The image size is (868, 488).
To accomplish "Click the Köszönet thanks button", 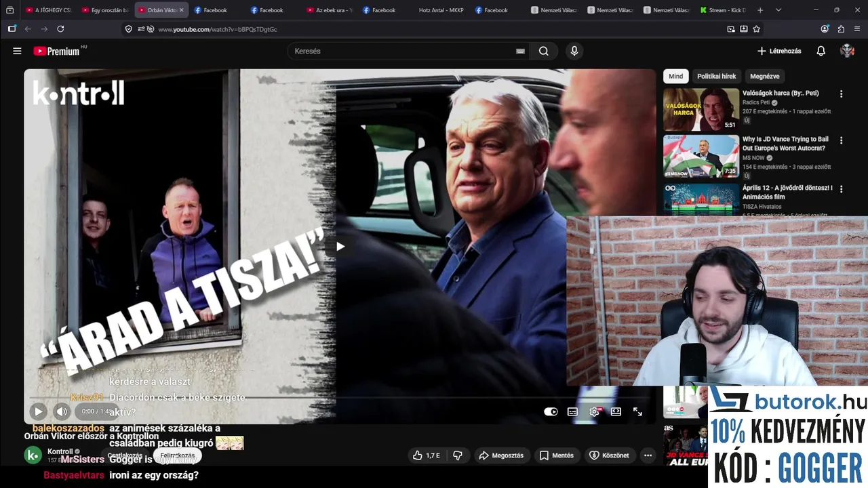I will pyautogui.click(x=609, y=455).
